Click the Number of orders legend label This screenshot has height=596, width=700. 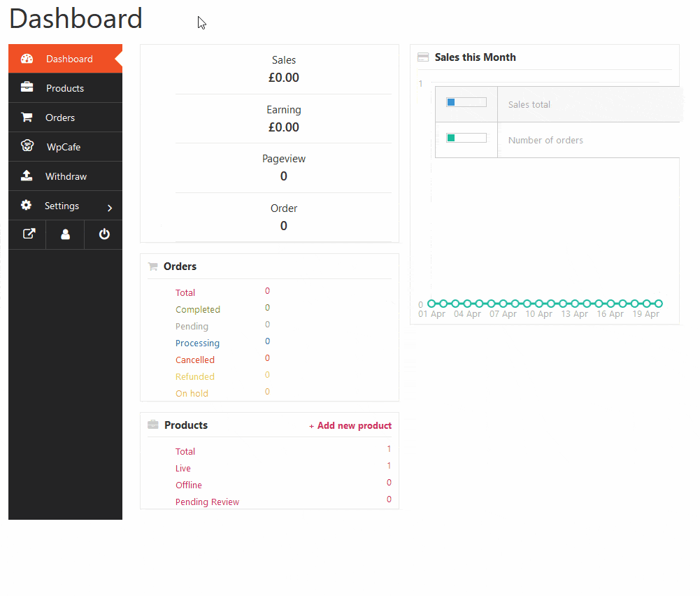545,140
